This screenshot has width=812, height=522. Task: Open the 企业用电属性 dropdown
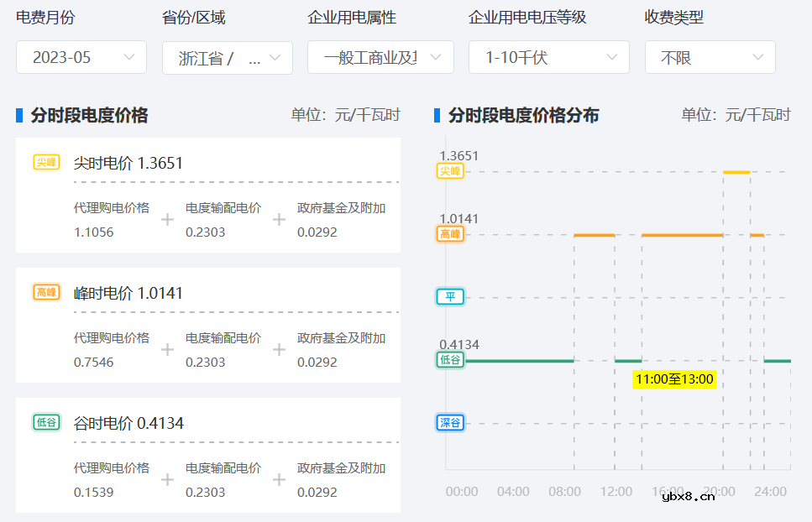(380, 58)
